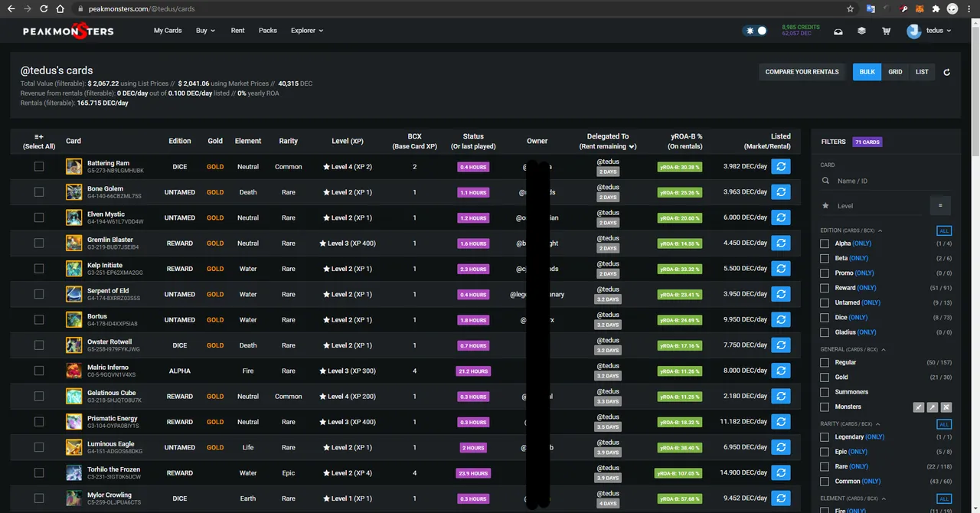The image size is (980, 513).
Task: Switch to GRID view
Action: pos(895,72)
